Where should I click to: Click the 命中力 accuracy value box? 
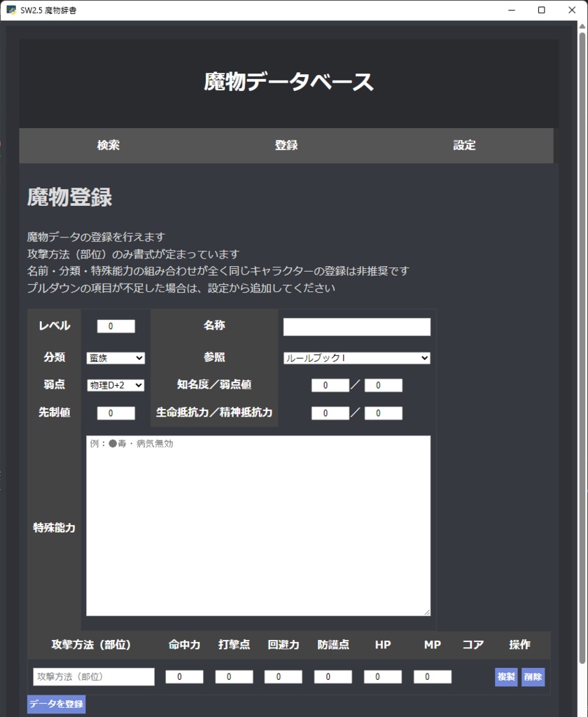pos(183,676)
